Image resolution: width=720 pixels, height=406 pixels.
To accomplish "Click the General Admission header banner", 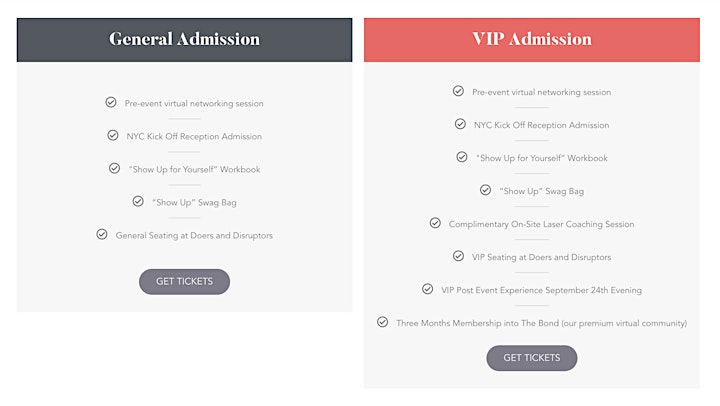I will (185, 40).
